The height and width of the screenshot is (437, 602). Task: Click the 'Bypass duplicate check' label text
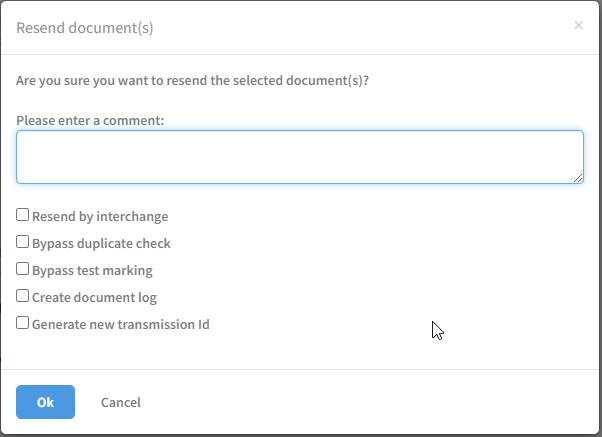point(101,243)
